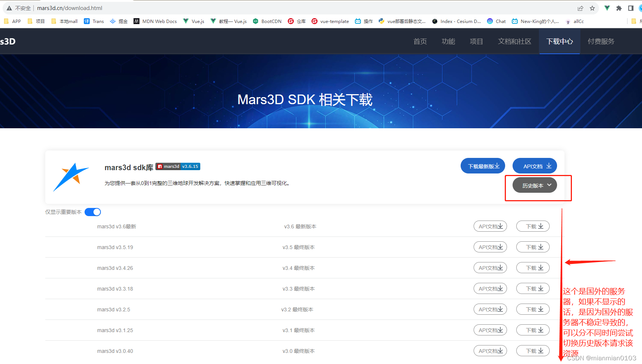
Task: Click the Mars3D site logo text
Action: pos(7,42)
